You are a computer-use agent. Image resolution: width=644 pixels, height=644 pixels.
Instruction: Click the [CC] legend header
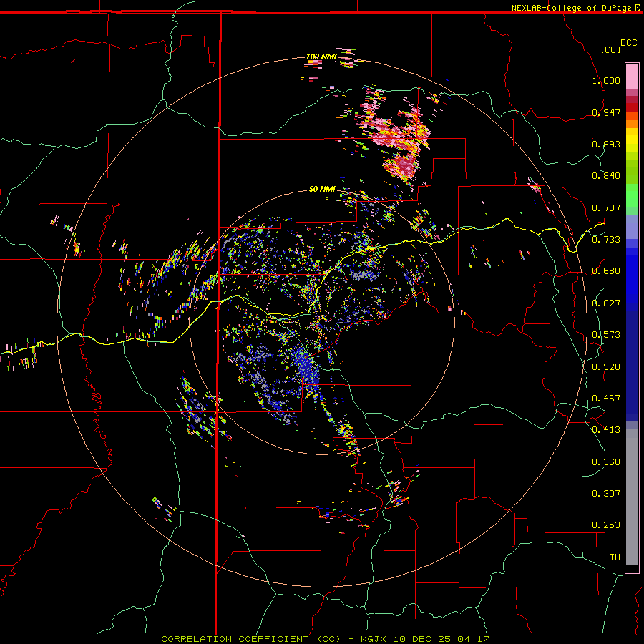pos(610,49)
